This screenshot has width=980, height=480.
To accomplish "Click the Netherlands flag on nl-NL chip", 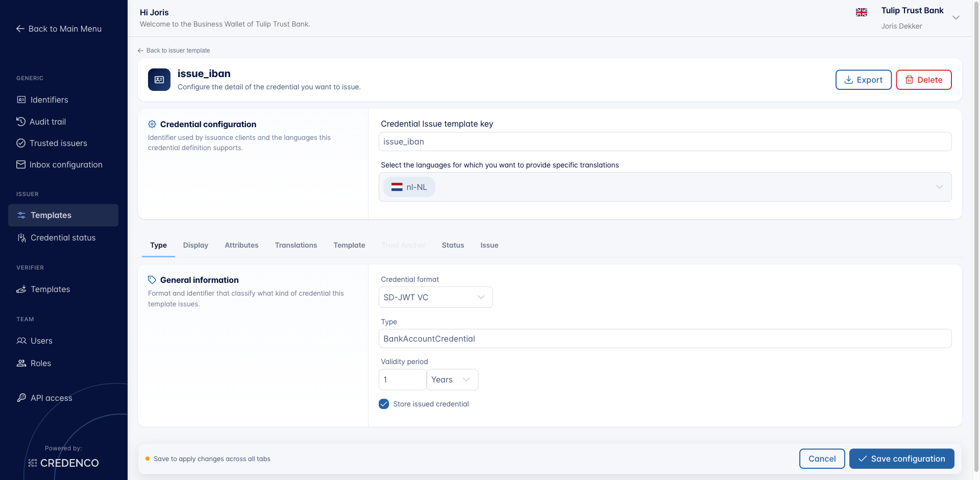I will 397,187.
